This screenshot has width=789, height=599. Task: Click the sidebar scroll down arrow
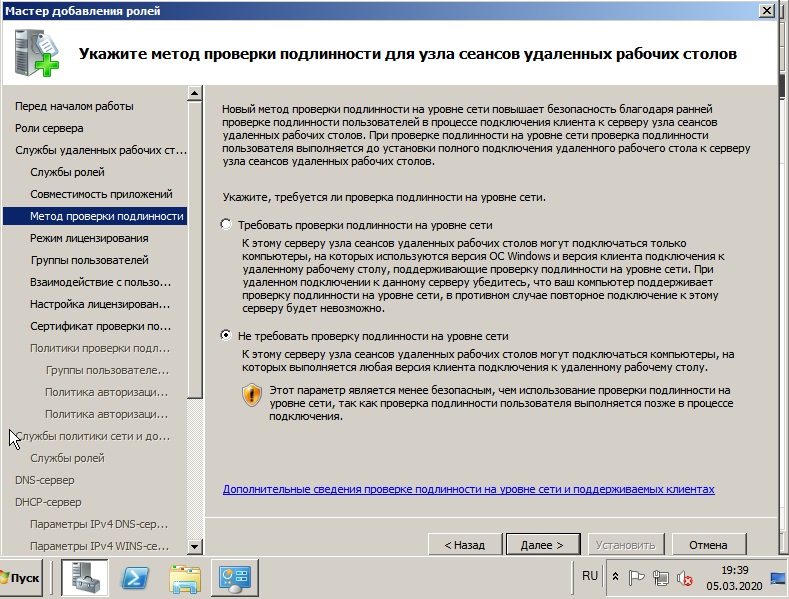tap(194, 546)
